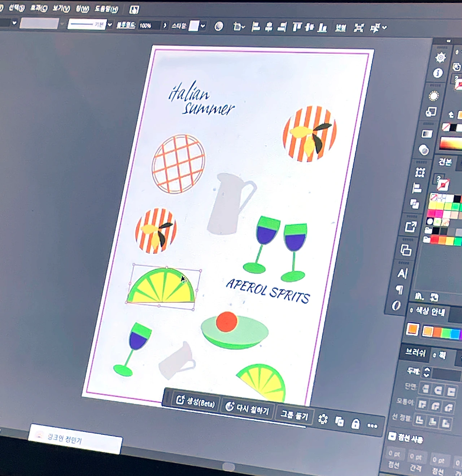Click vertical align center icon
Image resolution: width=462 pixels, height=476 pixels.
(310, 27)
